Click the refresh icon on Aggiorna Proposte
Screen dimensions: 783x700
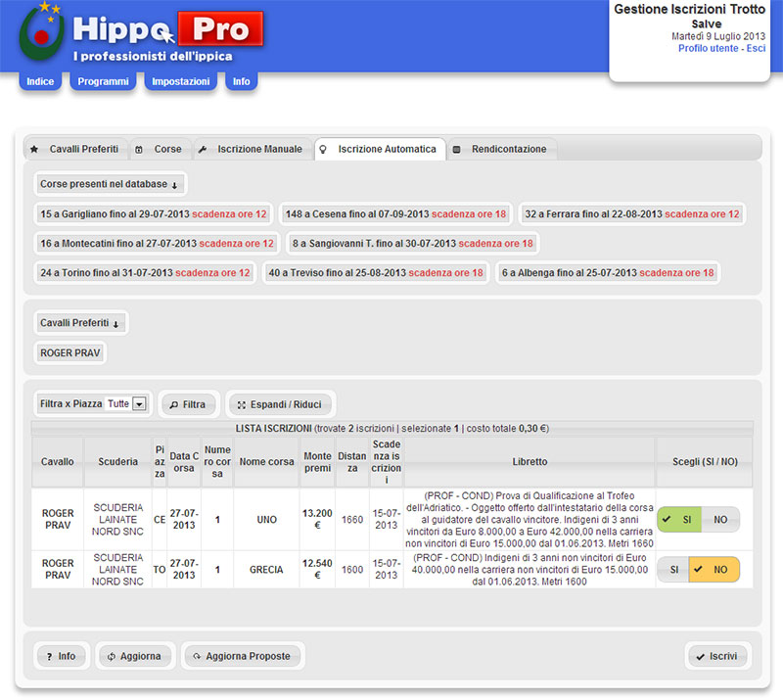[x=196, y=656]
